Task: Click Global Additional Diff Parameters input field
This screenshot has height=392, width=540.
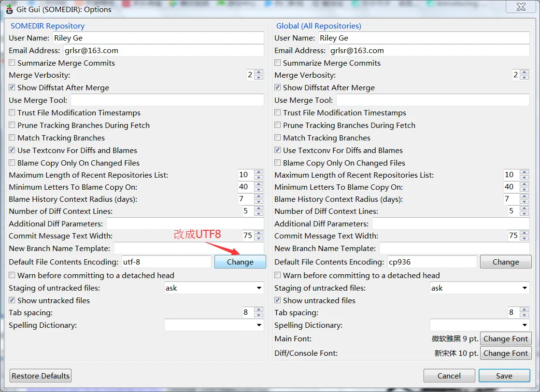Action: [x=451, y=224]
